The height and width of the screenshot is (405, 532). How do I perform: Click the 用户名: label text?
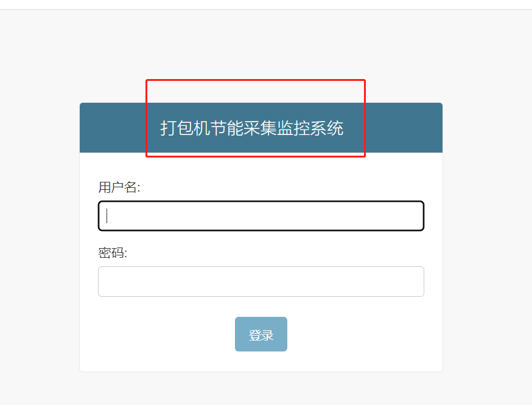click(x=119, y=187)
